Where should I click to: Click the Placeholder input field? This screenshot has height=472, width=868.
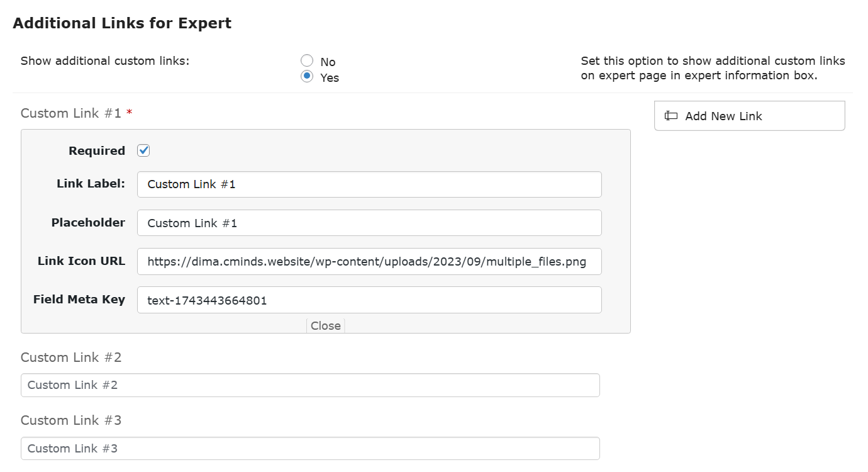[369, 223]
